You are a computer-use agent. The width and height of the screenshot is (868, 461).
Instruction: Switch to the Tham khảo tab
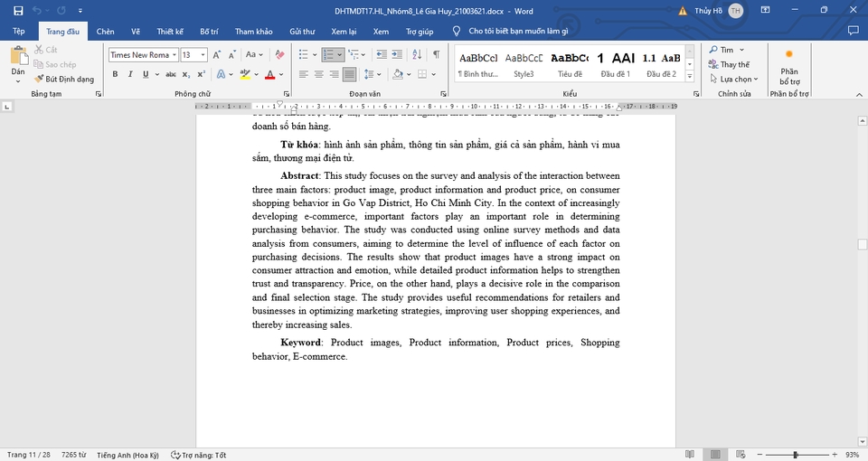coord(253,32)
